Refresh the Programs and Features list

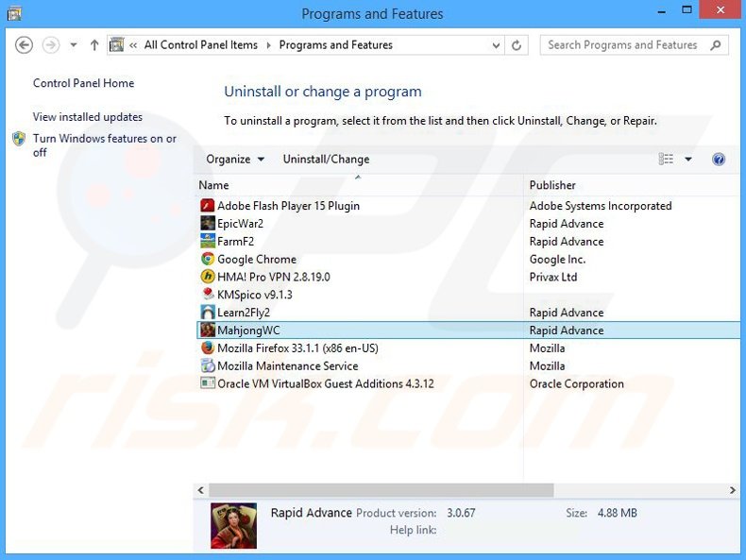click(517, 45)
